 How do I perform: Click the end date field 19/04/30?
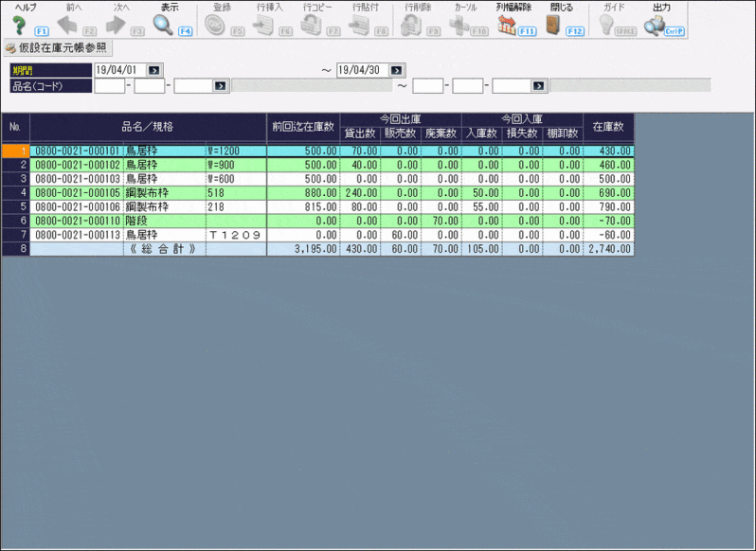click(363, 70)
